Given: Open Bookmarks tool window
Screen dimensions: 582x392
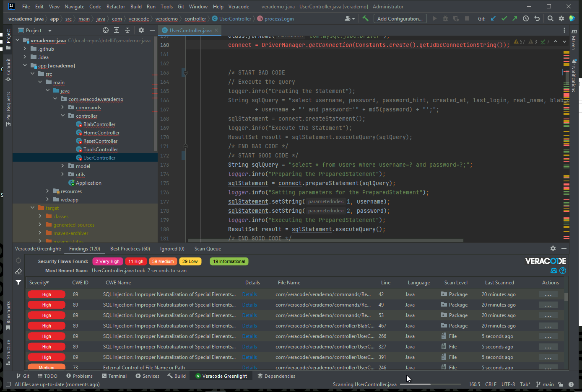Looking at the screenshot, I should pyautogui.click(x=8, y=315).
